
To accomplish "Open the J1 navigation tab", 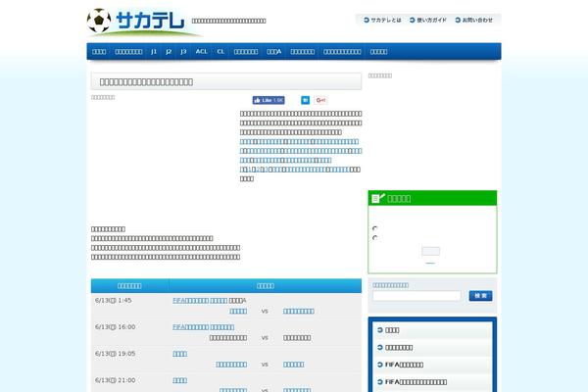I will click(154, 51).
